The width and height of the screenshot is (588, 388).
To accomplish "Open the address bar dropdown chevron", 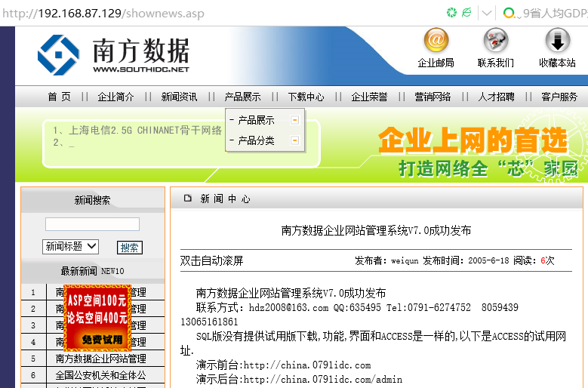I will (x=486, y=14).
